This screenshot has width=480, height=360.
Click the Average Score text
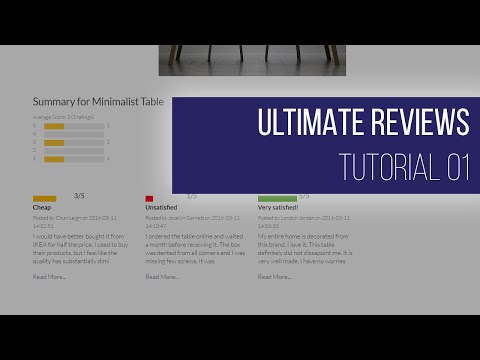tap(63, 117)
